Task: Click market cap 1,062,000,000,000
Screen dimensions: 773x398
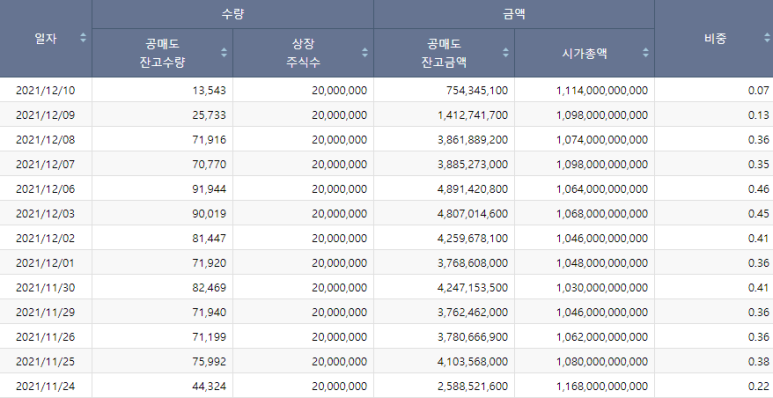Action: (602, 337)
